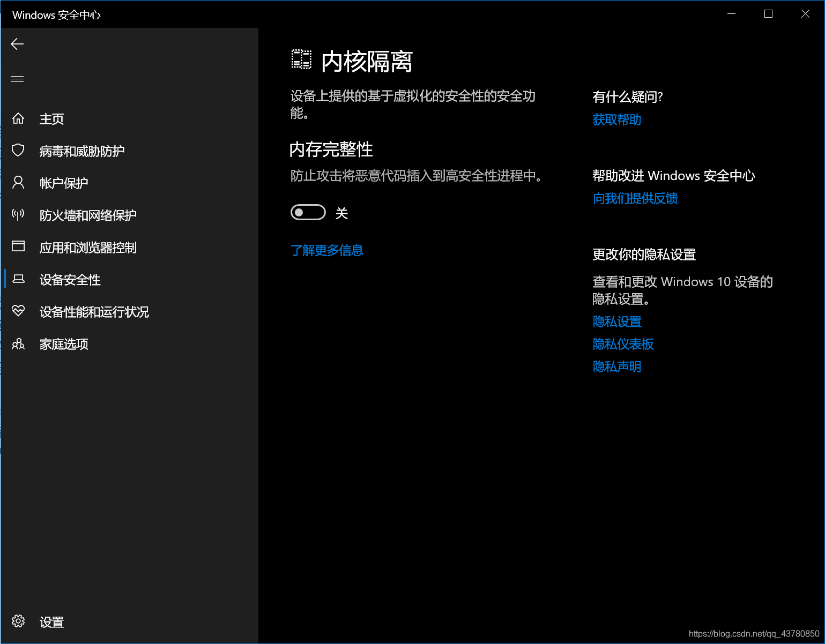Click the heart icon for 设备性能和运行状况
825x644 pixels.
18,311
